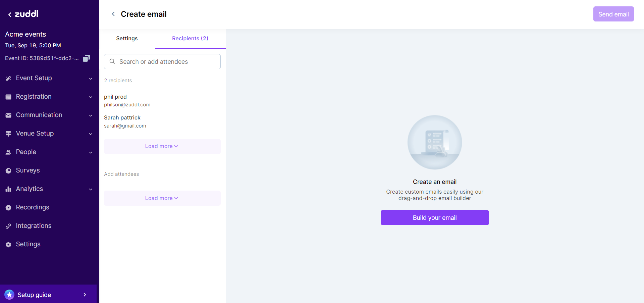Expand Load more under Add attendees

[162, 198]
